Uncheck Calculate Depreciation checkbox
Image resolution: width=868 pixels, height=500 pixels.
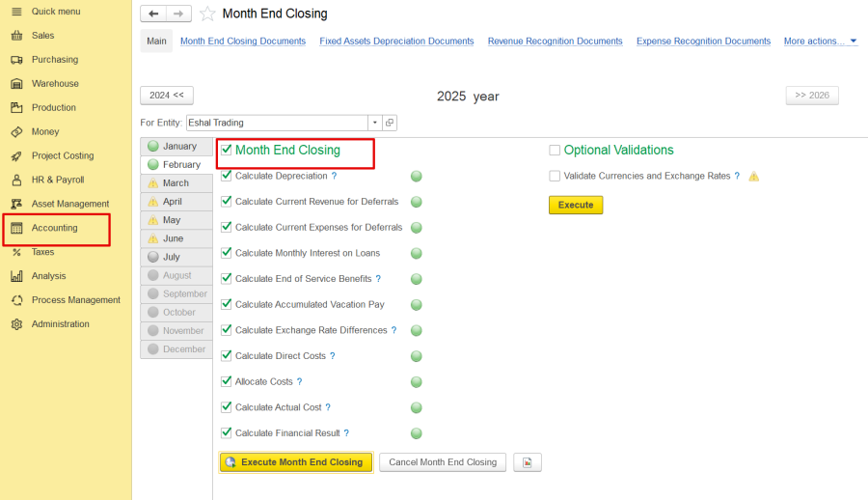point(227,176)
